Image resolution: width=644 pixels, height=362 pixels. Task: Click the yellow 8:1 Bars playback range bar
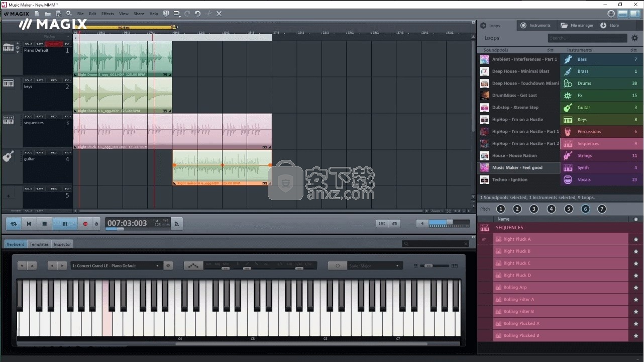tap(124, 27)
